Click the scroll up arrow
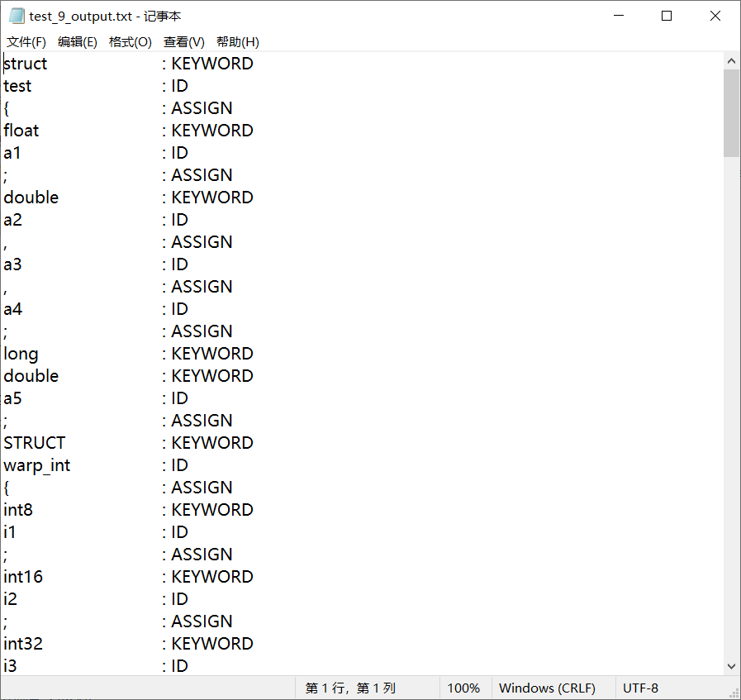The height and width of the screenshot is (700, 741). tap(731, 61)
